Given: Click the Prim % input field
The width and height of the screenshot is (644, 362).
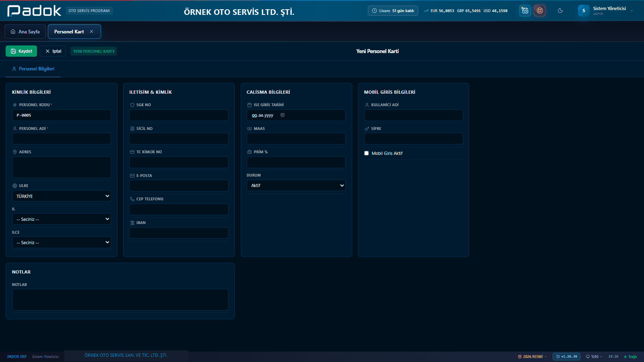Looking at the screenshot, I should point(296,162).
